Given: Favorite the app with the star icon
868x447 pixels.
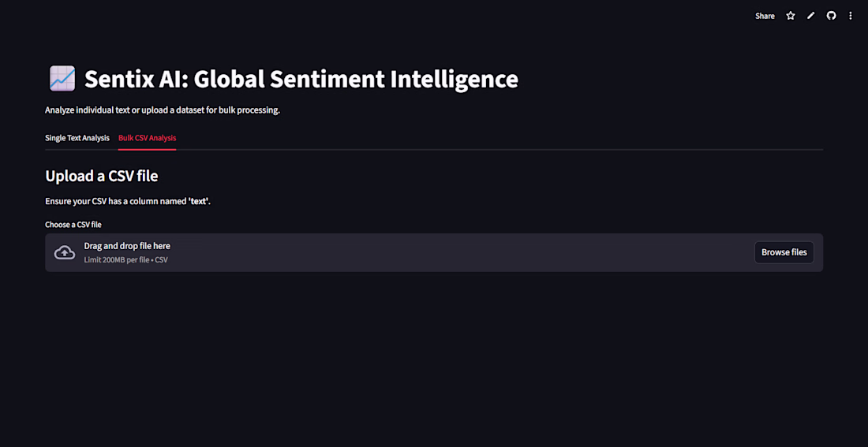Looking at the screenshot, I should [x=791, y=16].
